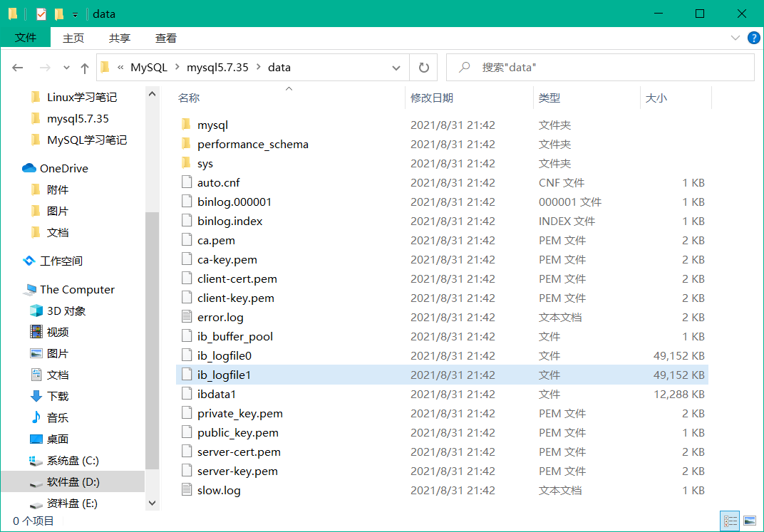Select OneDrive in the navigation pane
Viewport: 764px width, 532px height.
pos(63,168)
